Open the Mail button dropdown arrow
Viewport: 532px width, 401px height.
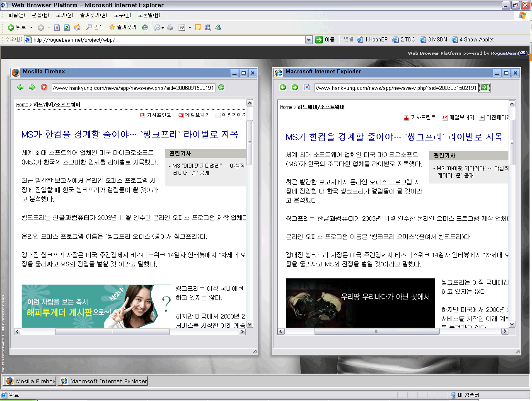coord(162,28)
